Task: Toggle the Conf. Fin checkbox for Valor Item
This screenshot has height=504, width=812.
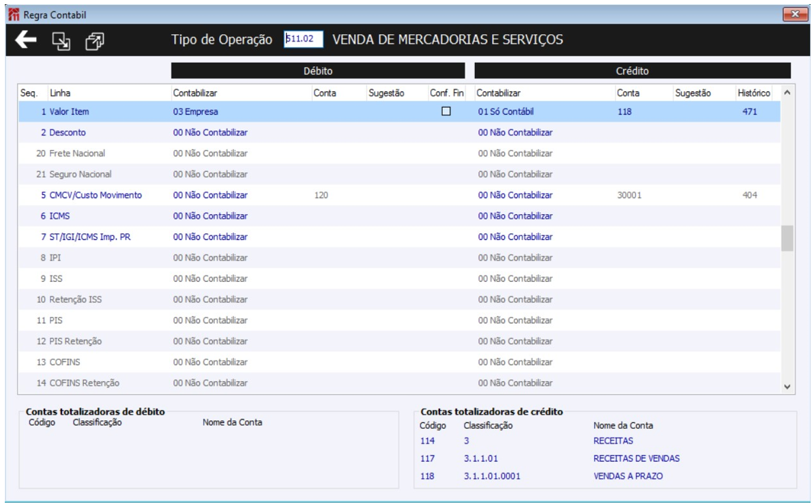Action: point(446,111)
